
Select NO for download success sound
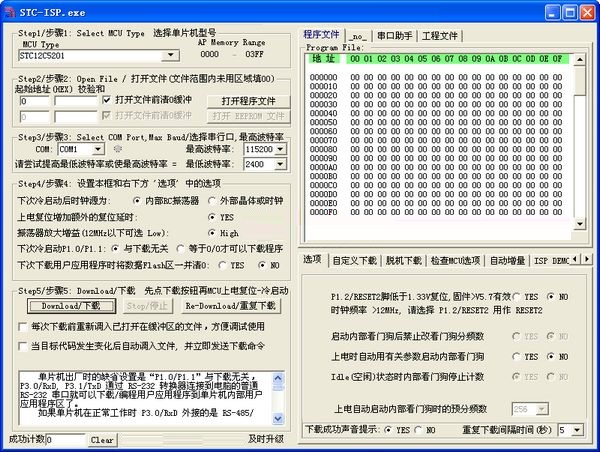[418, 430]
